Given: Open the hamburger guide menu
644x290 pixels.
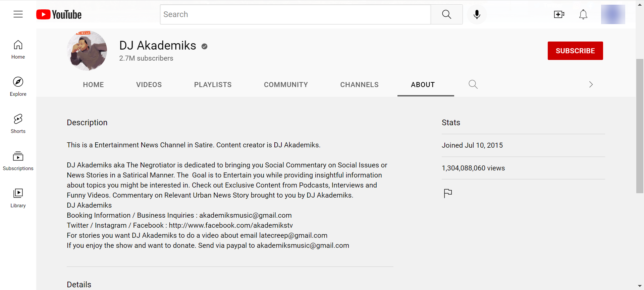Looking at the screenshot, I should (18, 14).
